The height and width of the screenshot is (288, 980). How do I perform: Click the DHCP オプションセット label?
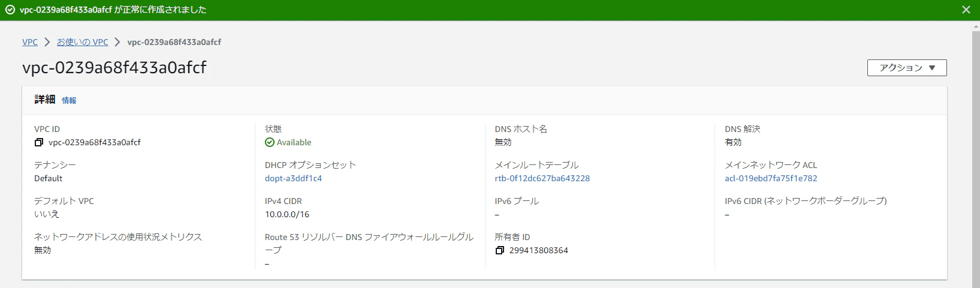tap(310, 165)
